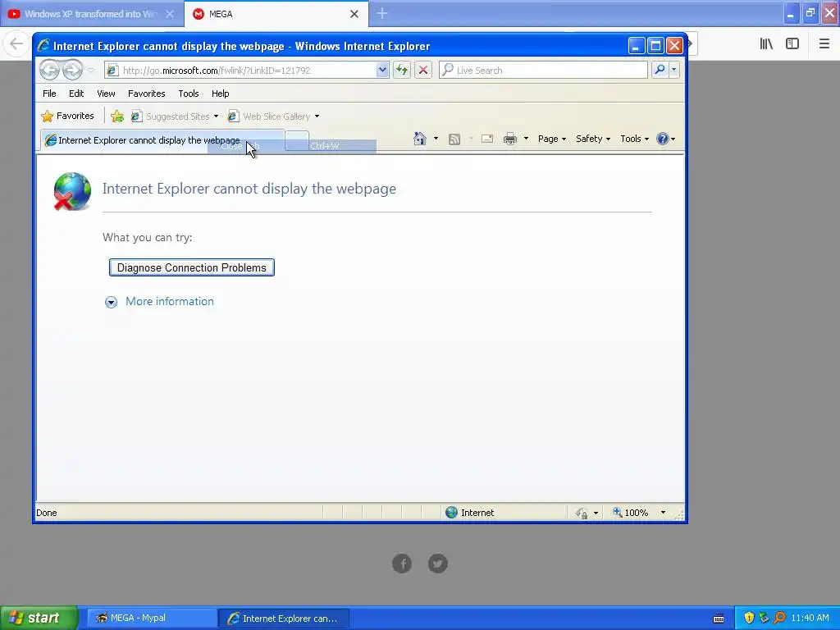
Task: Open the Edit menu
Action: 76,94
